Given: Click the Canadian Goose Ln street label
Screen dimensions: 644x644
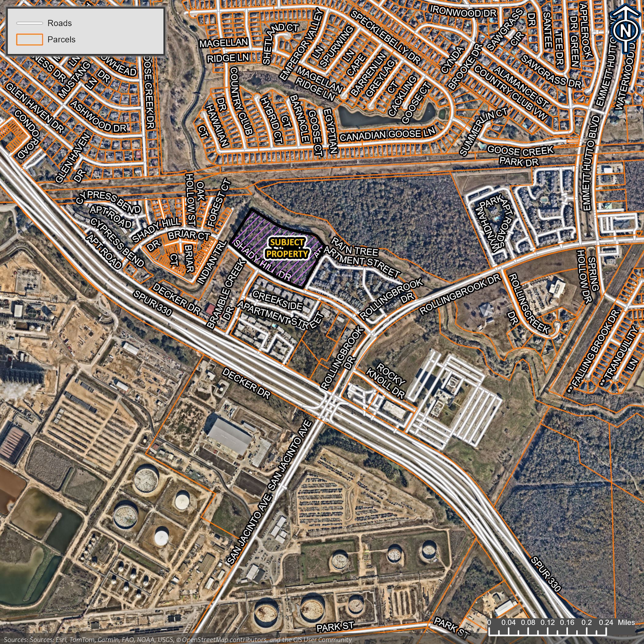Looking at the screenshot, I should click(x=387, y=135).
